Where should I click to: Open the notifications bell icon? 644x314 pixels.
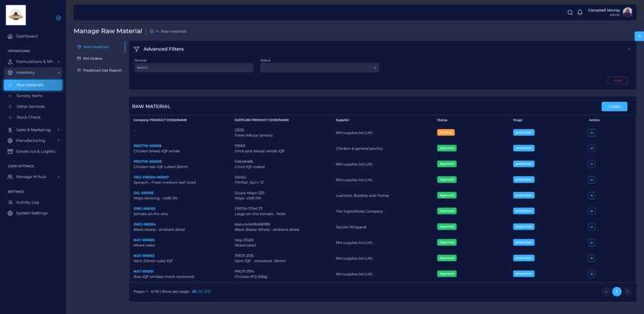580,13
